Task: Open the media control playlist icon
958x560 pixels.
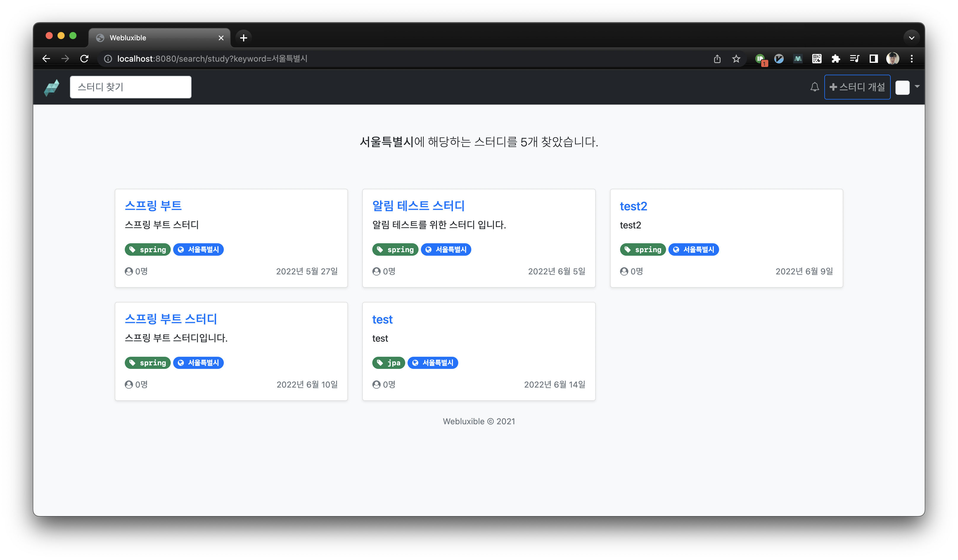Action: click(x=855, y=59)
